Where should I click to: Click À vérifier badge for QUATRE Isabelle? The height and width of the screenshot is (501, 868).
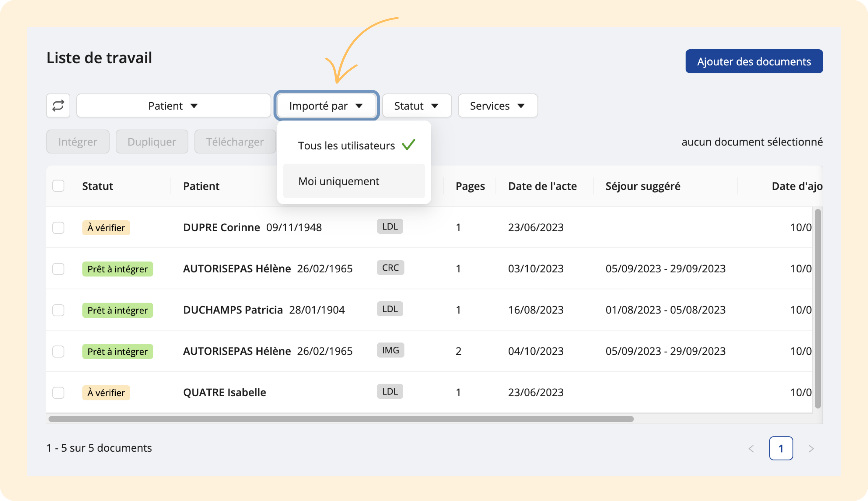(106, 393)
